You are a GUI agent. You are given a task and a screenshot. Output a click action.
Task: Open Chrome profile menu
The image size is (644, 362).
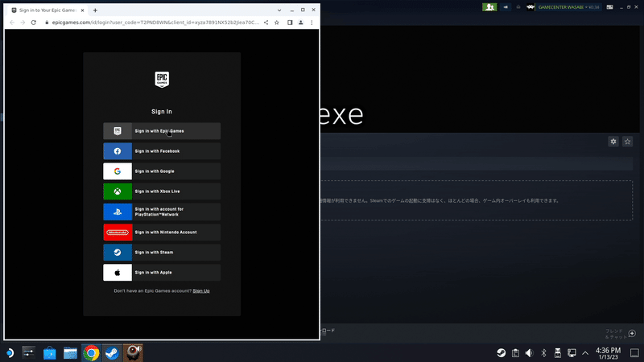300,23
